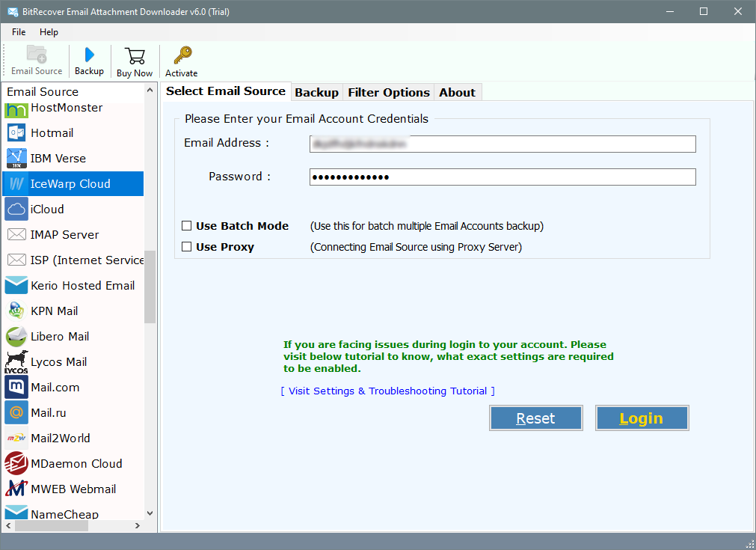Open the Help menu
The height and width of the screenshot is (550, 756).
(49, 32)
